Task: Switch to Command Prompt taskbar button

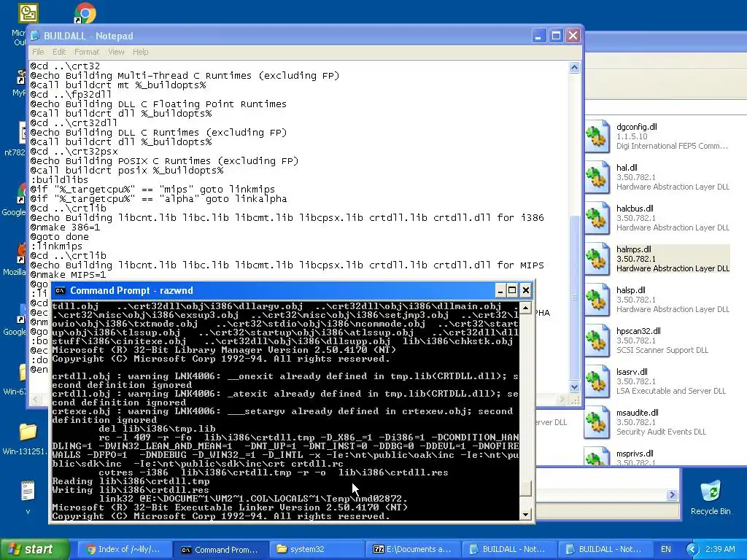Action: coord(220,549)
